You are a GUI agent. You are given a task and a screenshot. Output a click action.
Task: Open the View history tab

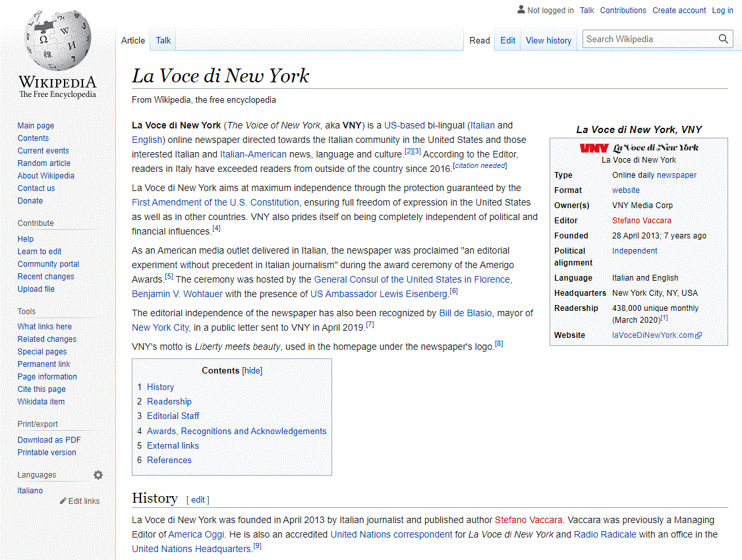548,41
